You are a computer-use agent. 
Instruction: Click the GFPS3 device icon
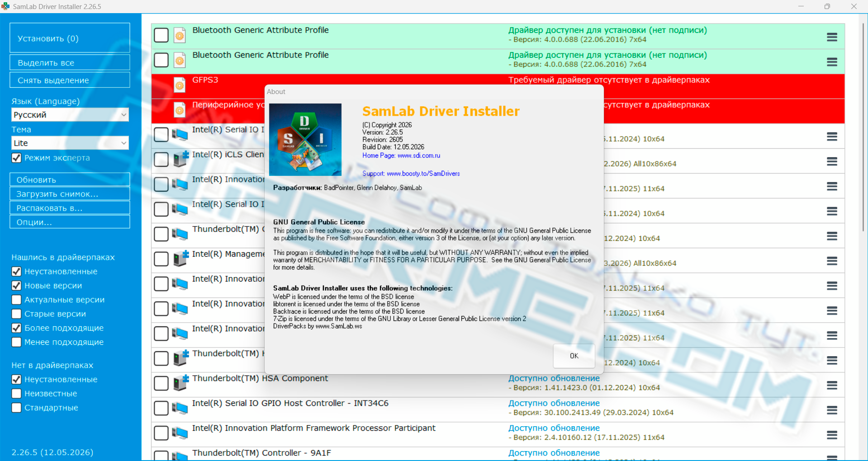pyautogui.click(x=180, y=85)
